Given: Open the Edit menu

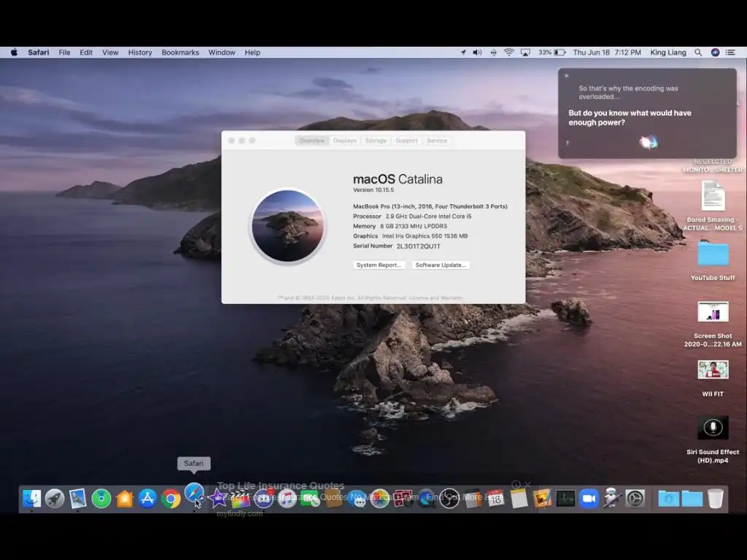Looking at the screenshot, I should (x=86, y=52).
